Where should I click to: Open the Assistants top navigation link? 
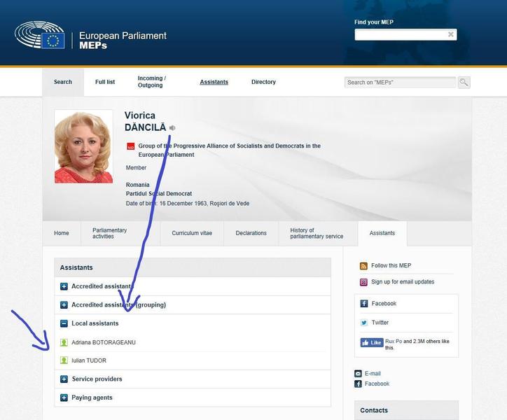click(x=214, y=82)
